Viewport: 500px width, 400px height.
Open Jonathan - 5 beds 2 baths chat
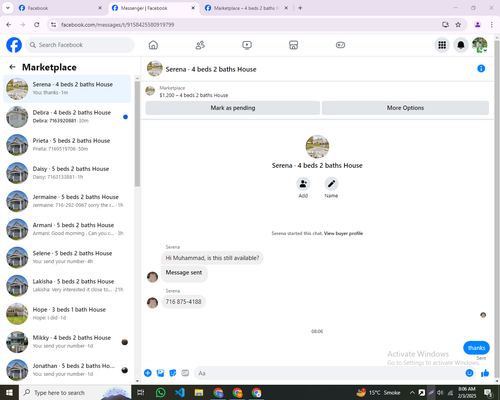(x=67, y=370)
